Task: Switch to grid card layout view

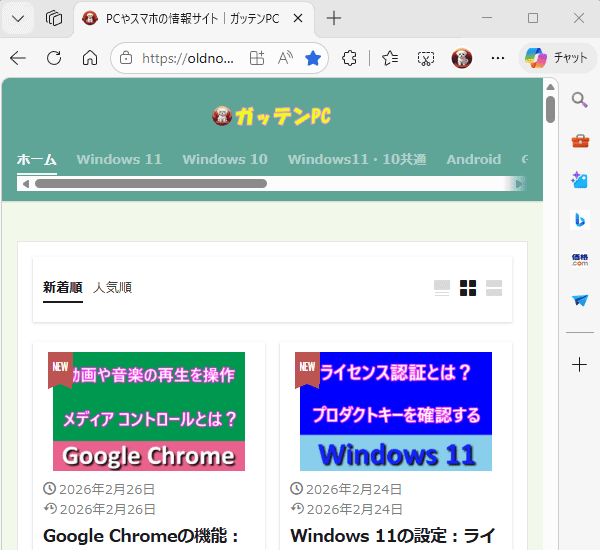Action: click(x=468, y=288)
